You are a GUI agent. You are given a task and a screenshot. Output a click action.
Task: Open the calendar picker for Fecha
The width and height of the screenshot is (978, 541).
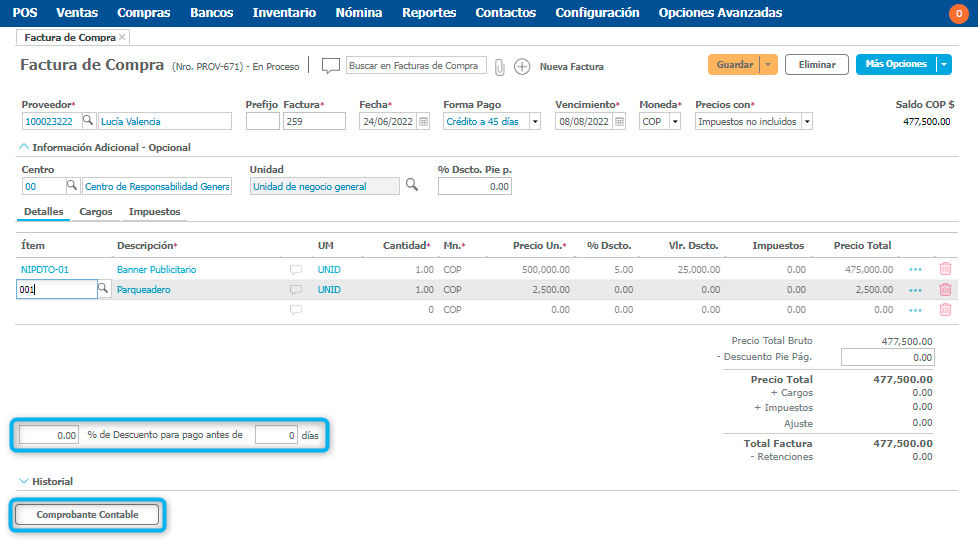pyautogui.click(x=423, y=122)
